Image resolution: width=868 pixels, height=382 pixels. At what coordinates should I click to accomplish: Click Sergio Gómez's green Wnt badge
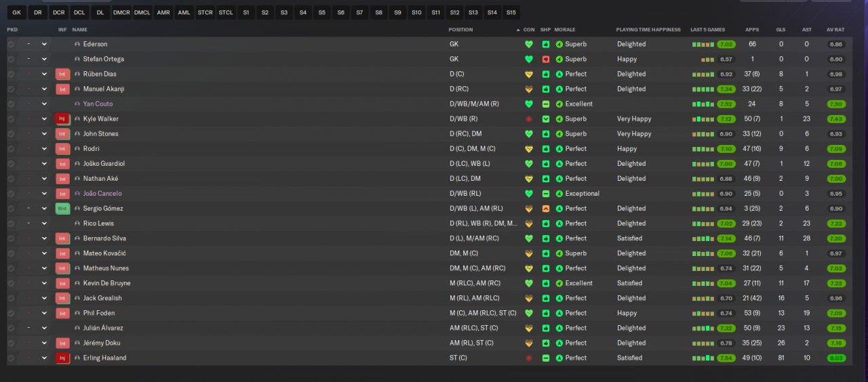pos(62,209)
